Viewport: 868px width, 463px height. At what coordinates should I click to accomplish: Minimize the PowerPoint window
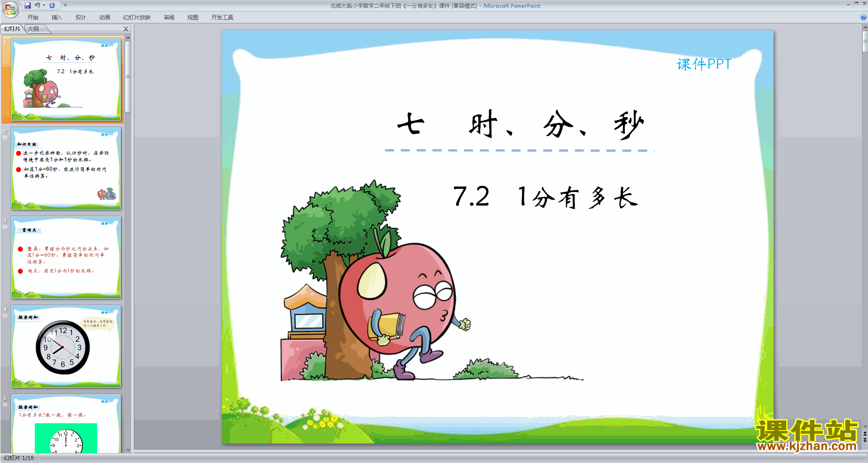coord(848,4)
